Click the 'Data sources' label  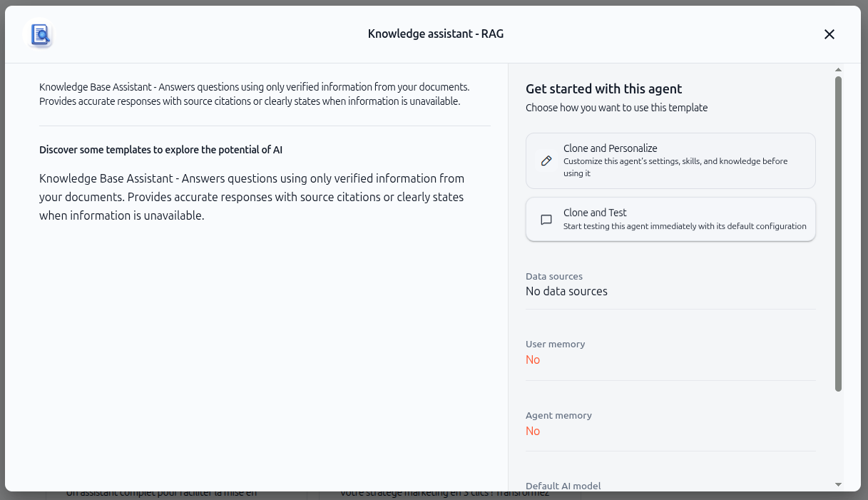[554, 276]
